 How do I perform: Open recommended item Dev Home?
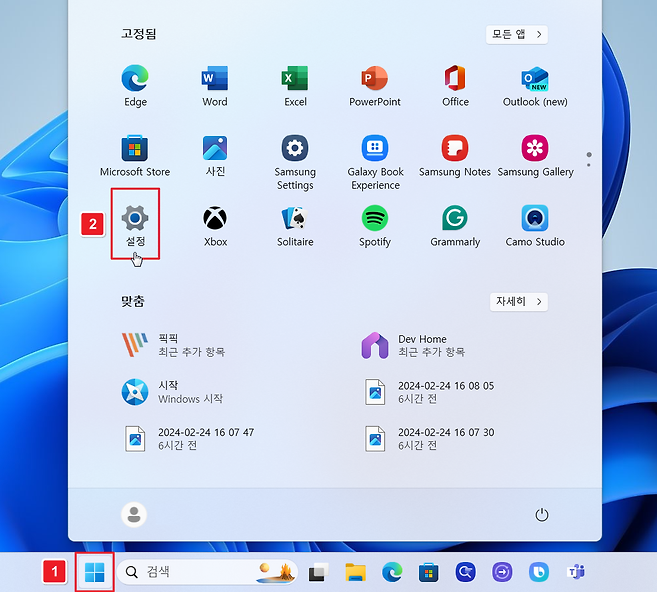pos(413,345)
